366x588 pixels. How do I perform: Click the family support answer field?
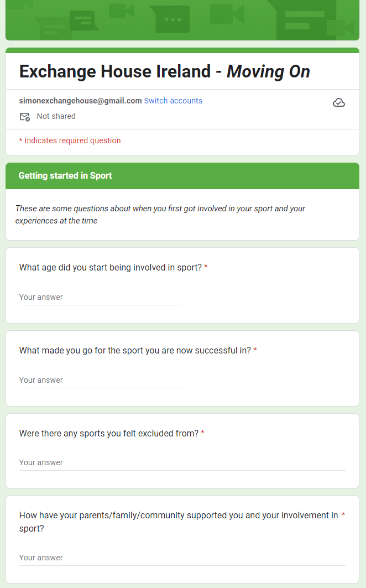click(x=182, y=558)
